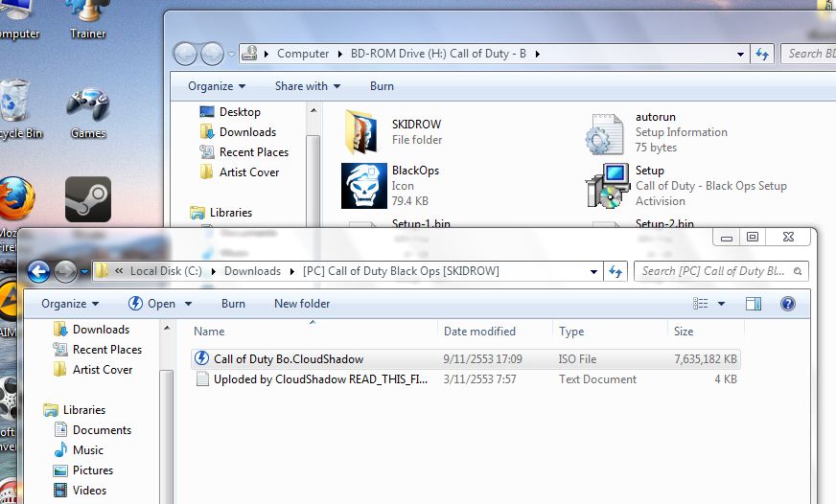This screenshot has height=504, width=836.
Task: Navigate to Downloads breadcrumb in address bar
Action: point(252,271)
